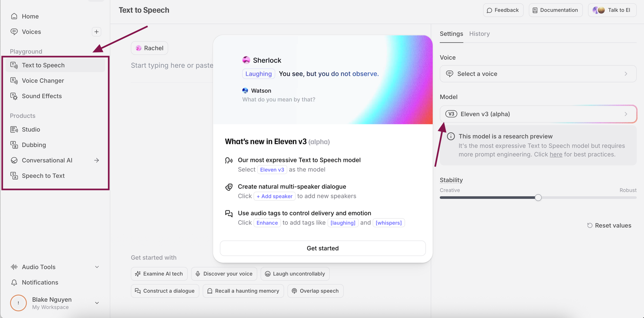The width and height of the screenshot is (644, 318).
Task: Click the Notifications bell icon
Action: [x=14, y=283]
